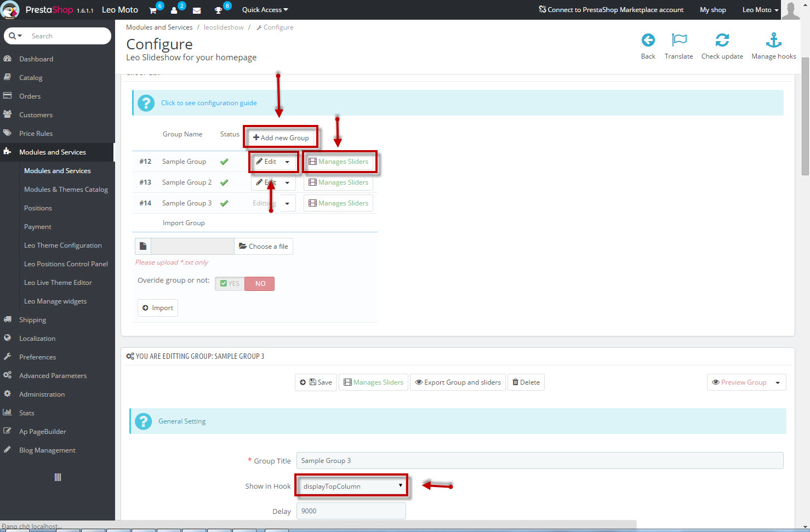Open the Leo Moto account dropdown

[760, 10]
